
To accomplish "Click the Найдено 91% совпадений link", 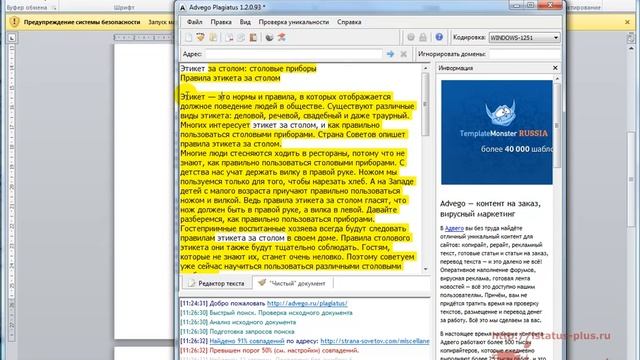I will (247, 341).
